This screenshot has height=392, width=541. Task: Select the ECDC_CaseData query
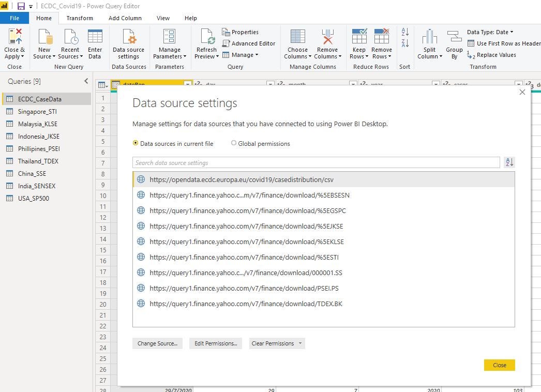[x=47, y=99]
